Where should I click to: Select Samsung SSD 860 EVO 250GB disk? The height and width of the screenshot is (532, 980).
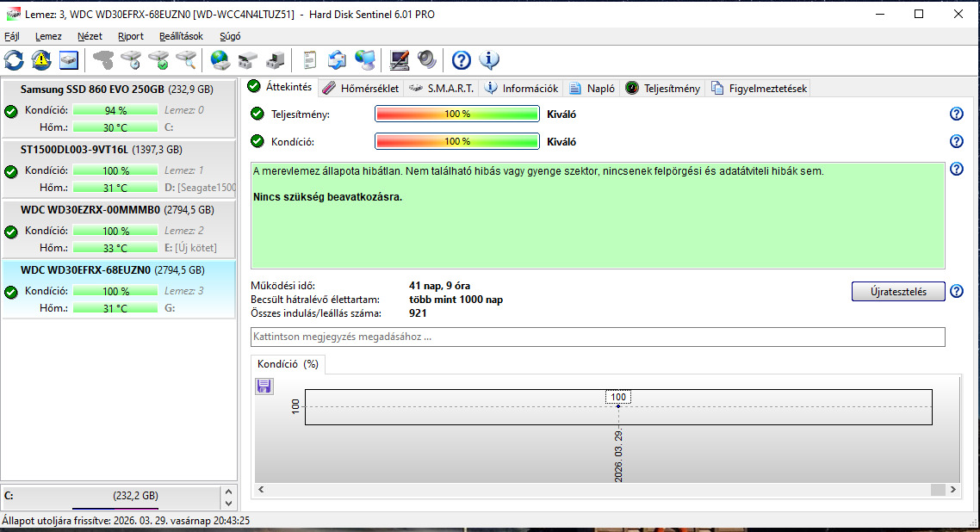[x=119, y=108]
